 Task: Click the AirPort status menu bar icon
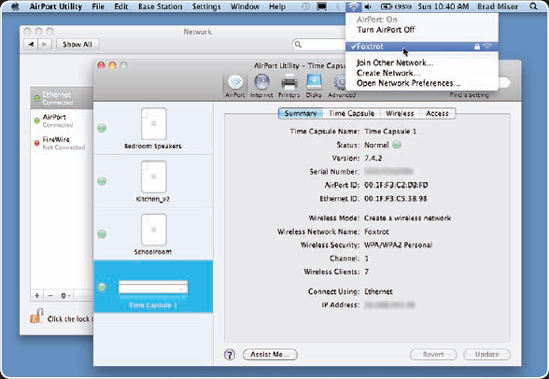point(354,6)
